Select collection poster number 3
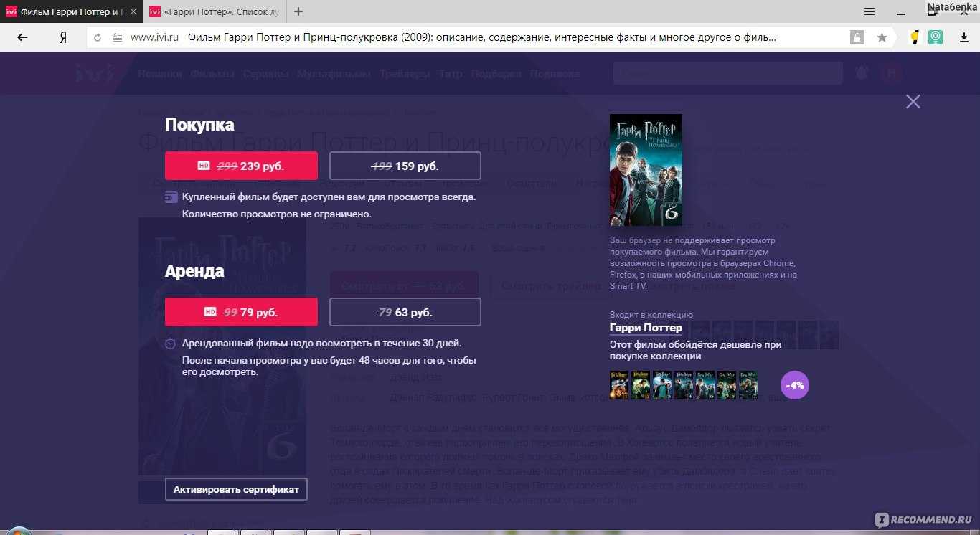Viewport: 980px width, 535px height. [x=662, y=384]
